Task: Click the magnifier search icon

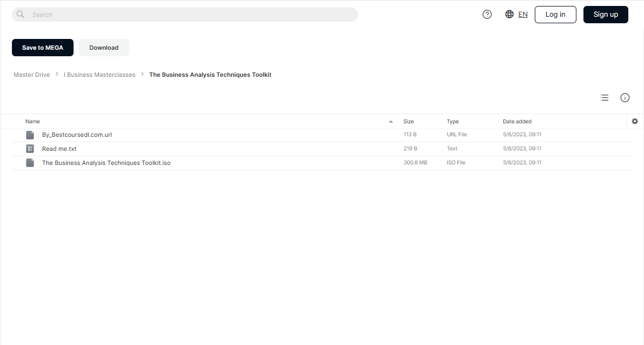Action: (x=20, y=15)
